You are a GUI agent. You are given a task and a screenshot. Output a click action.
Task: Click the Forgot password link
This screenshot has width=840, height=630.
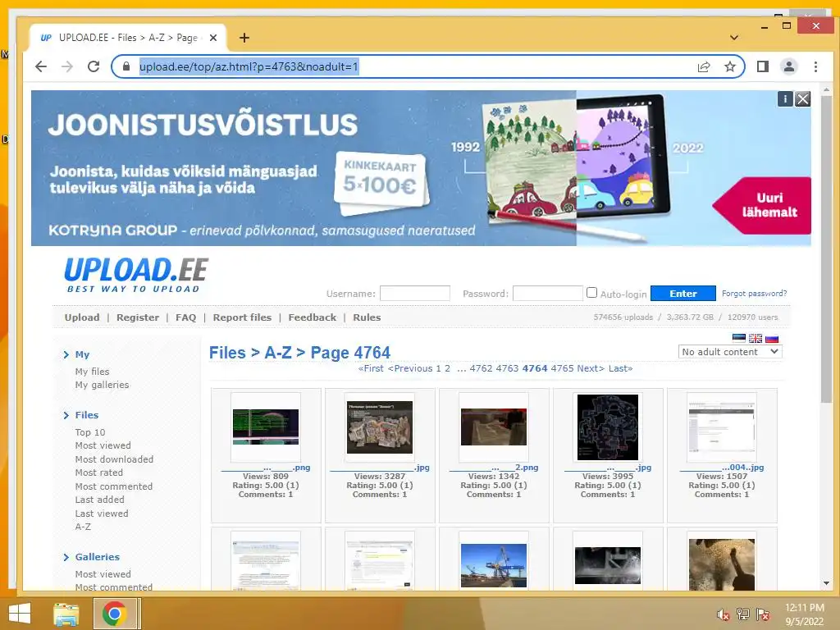[755, 294]
